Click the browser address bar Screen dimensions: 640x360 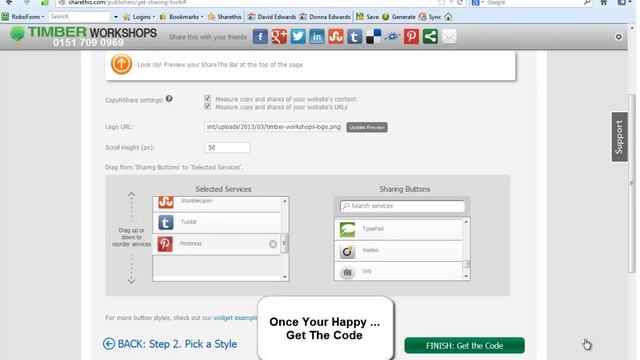[261, 3]
